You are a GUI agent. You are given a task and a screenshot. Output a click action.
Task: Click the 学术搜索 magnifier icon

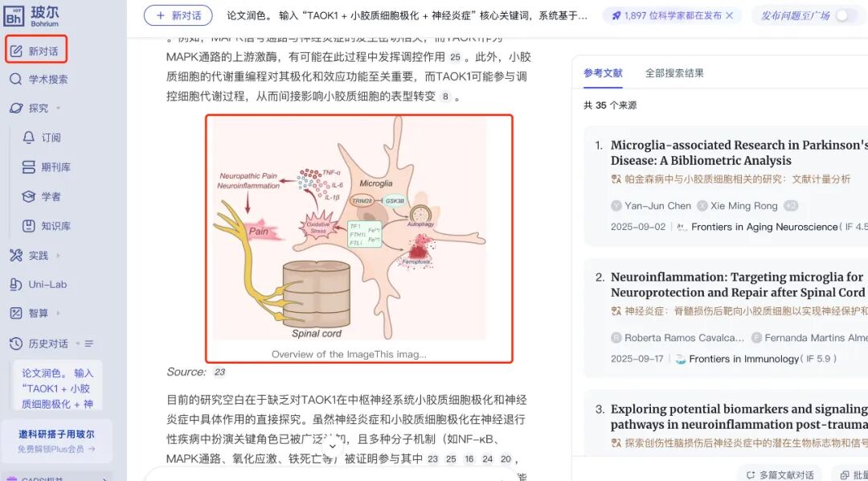pos(16,80)
